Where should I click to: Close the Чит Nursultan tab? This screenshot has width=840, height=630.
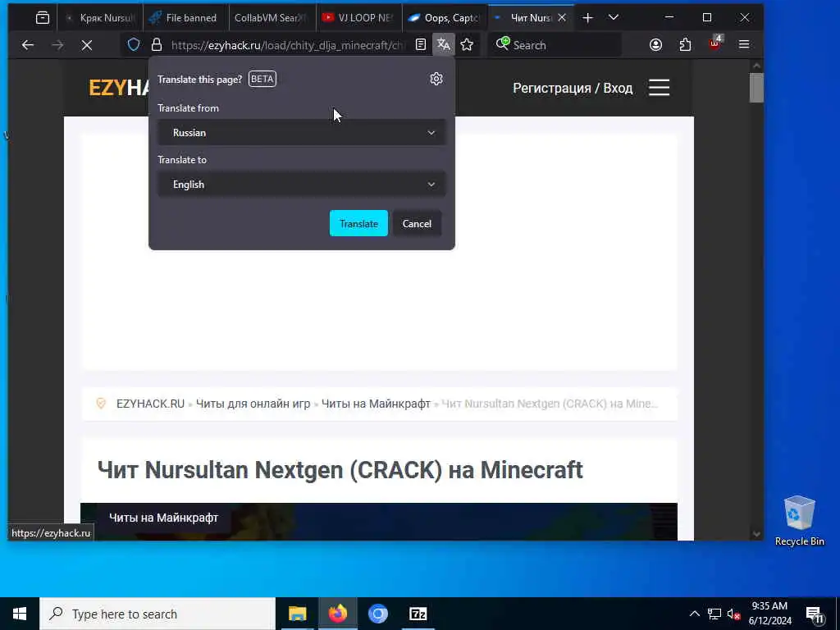562,18
